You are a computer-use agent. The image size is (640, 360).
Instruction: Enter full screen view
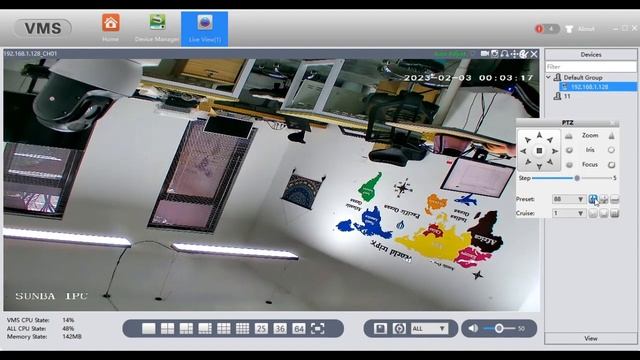pyautogui.click(x=318, y=329)
